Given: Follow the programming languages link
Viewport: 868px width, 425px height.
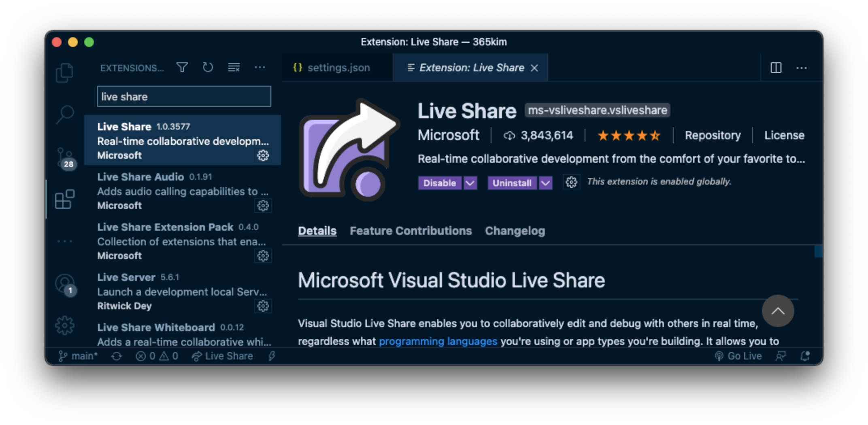Looking at the screenshot, I should (x=438, y=341).
